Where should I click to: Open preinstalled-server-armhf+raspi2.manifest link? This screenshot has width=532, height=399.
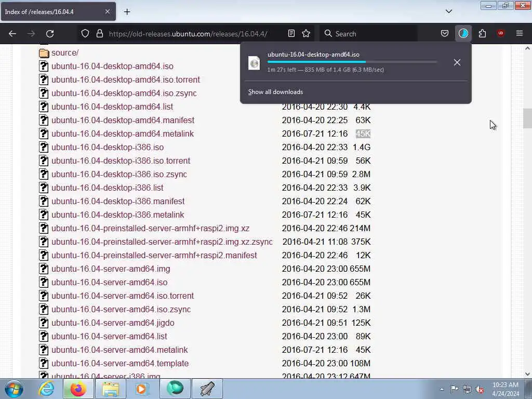coord(154,255)
